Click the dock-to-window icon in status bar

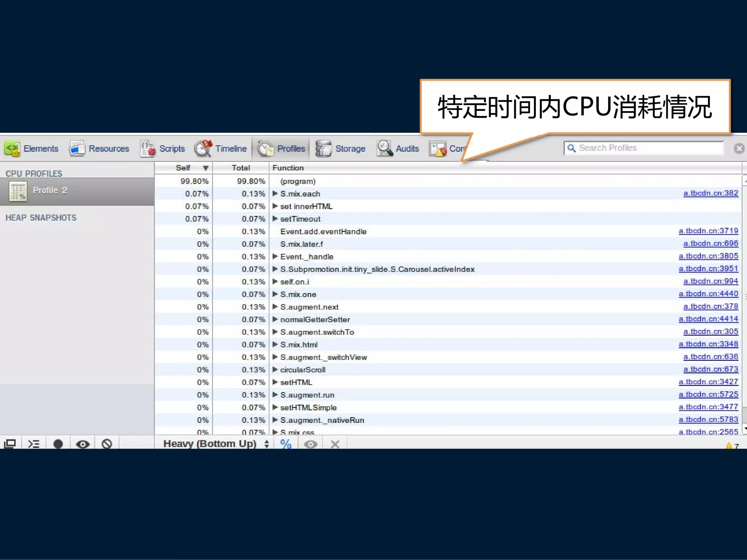tap(10, 444)
